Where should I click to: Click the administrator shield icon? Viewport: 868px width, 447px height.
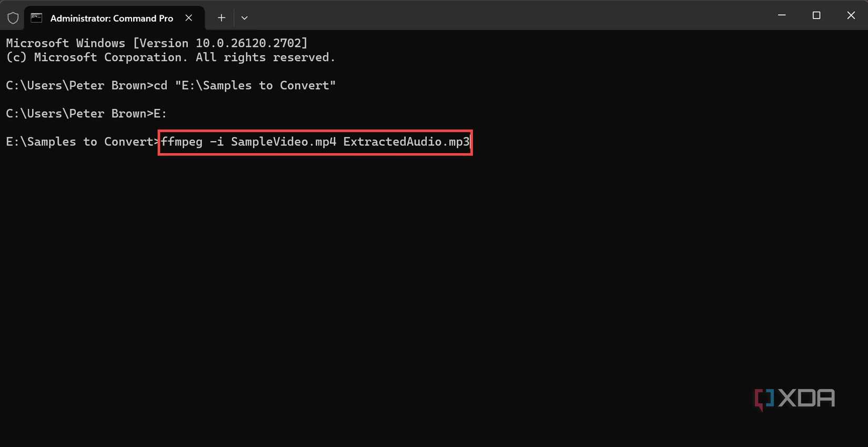coord(13,18)
